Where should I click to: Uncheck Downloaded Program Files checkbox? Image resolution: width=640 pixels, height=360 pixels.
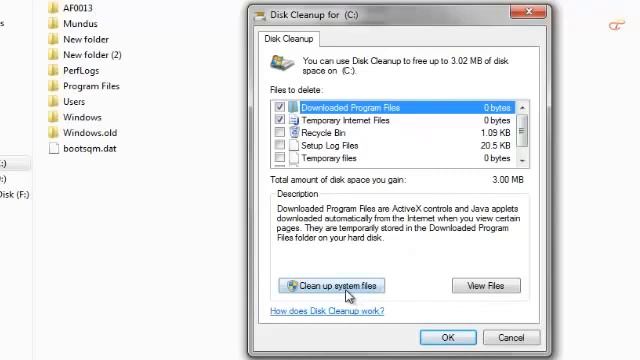pyautogui.click(x=280, y=107)
